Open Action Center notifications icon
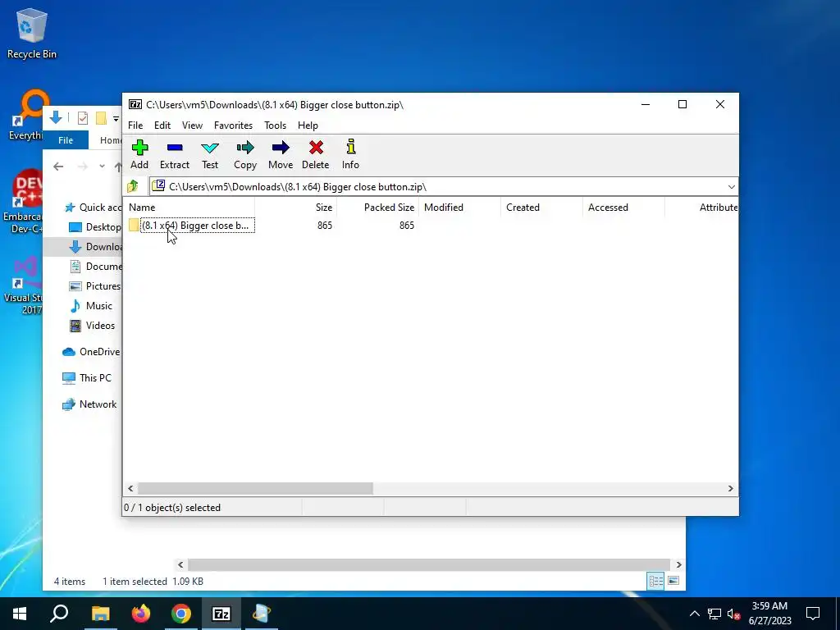Screen dimensions: 840x630 click(813, 614)
